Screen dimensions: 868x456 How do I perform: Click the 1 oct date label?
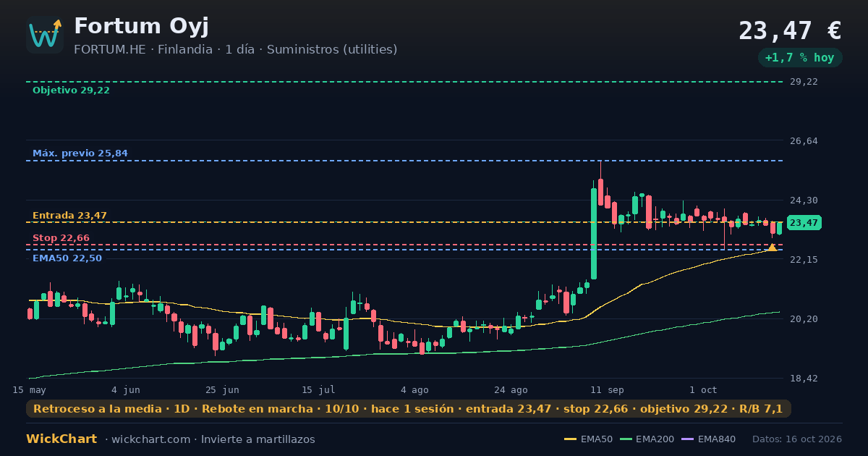[703, 389]
